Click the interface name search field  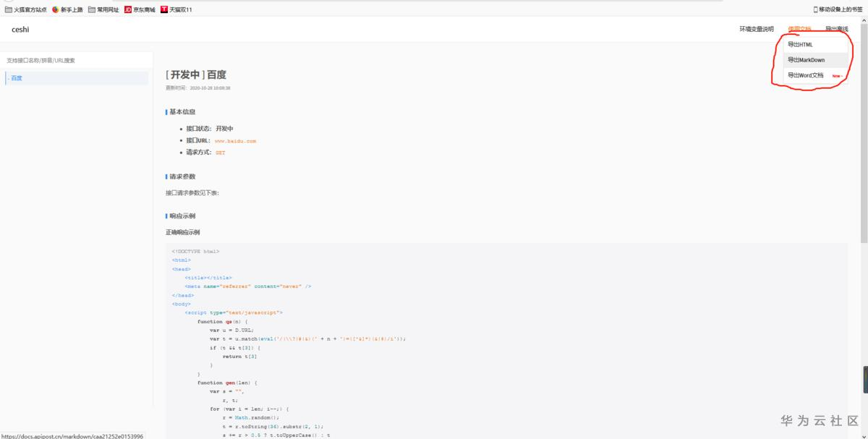click(x=76, y=60)
